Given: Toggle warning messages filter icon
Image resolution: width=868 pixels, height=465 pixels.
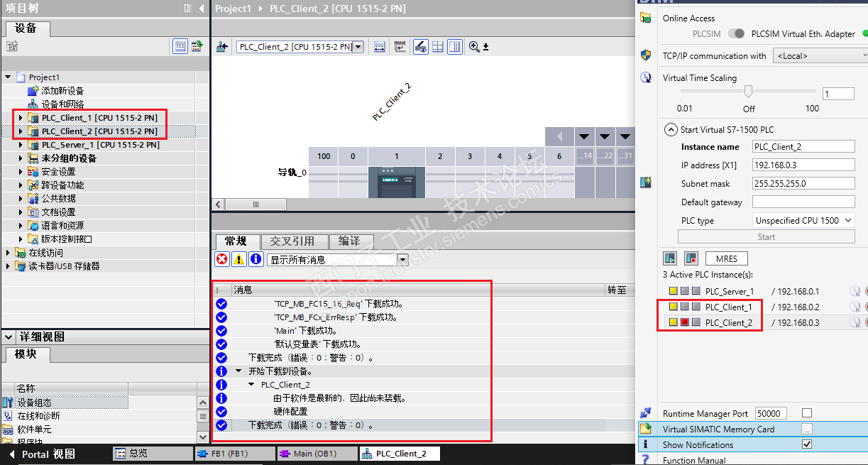Looking at the screenshot, I should coord(239,260).
